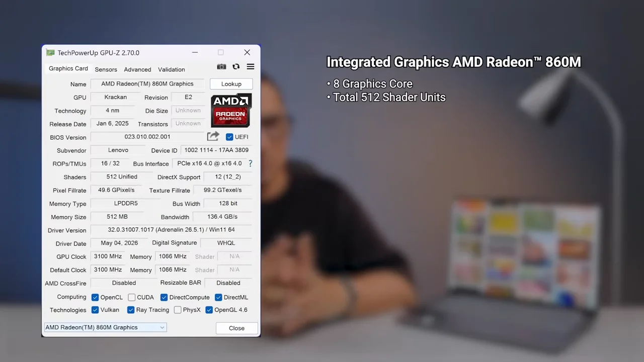
Task: Click the Default Clock 3100 MHz value
Action: (108, 269)
